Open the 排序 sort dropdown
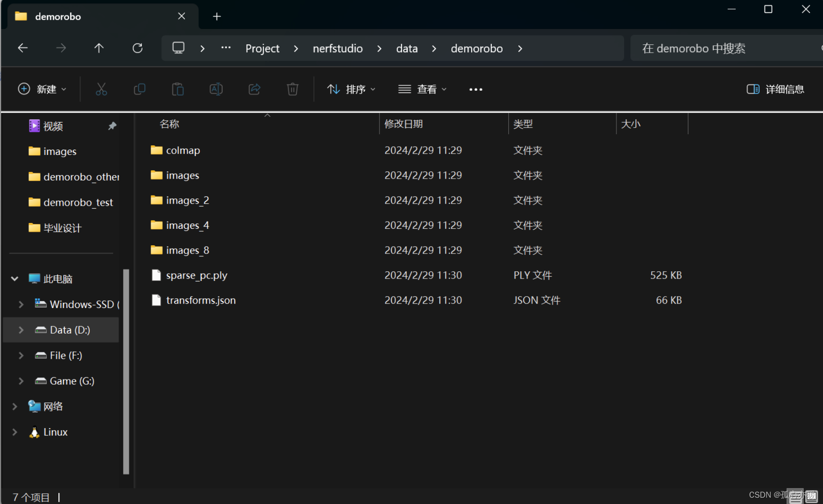823x504 pixels. pos(351,89)
